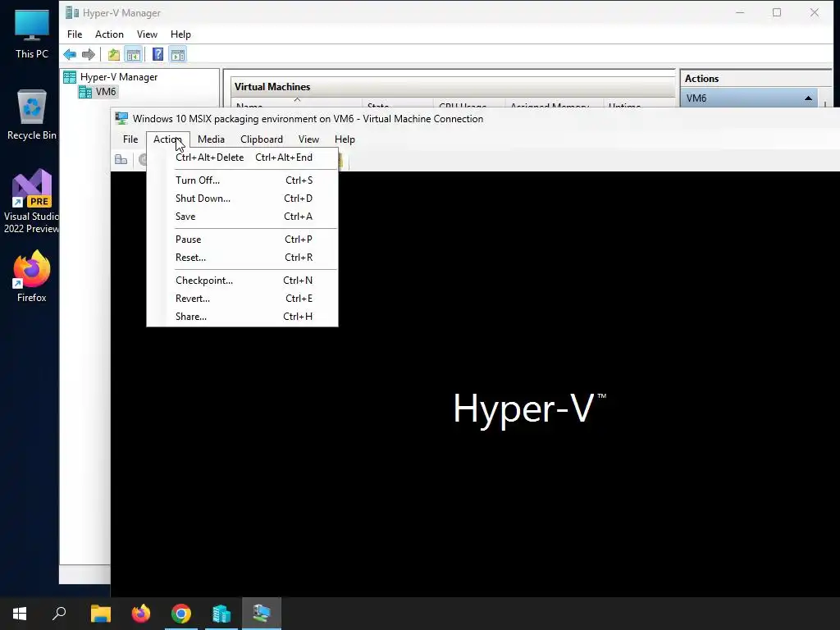Choose Shut Down... from Action menu
Screen dimensions: 840x630
[242, 199]
